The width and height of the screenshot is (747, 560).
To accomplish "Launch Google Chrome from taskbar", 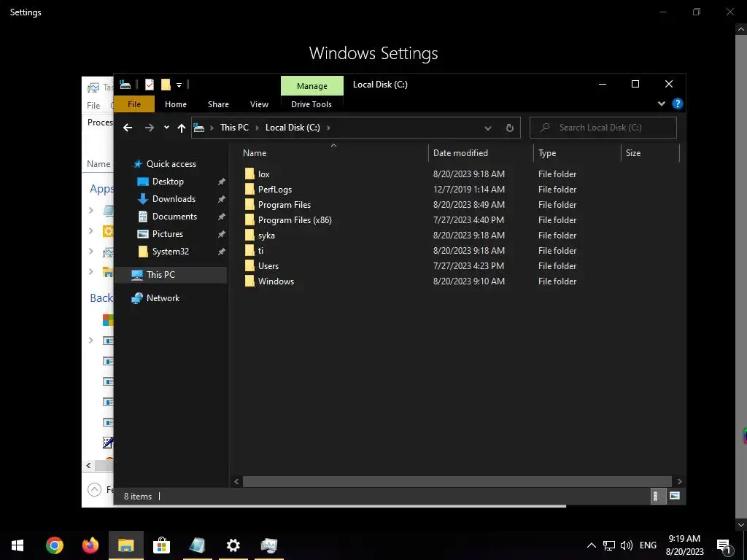I will pyautogui.click(x=54, y=545).
